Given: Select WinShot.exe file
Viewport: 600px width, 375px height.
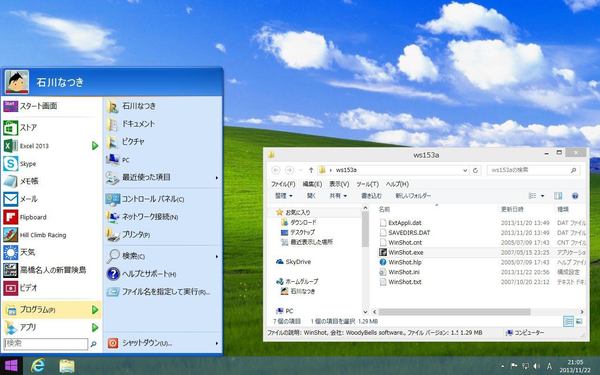Looking at the screenshot, I should pos(406,253).
